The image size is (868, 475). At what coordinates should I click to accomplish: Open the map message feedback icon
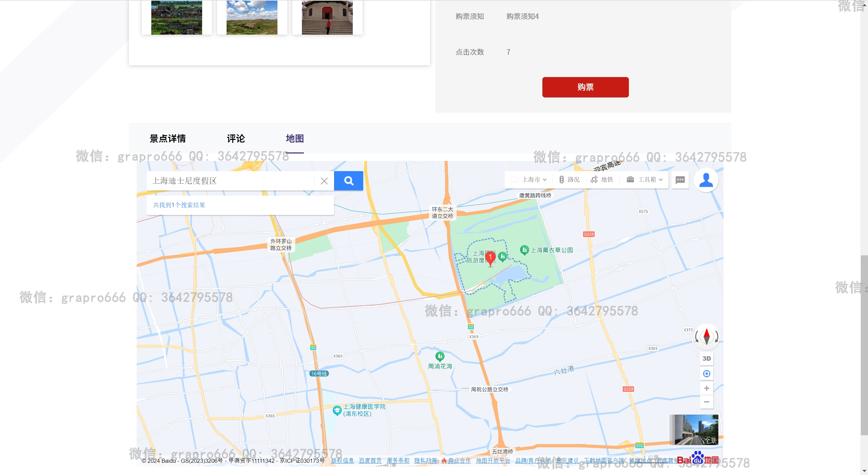(x=680, y=180)
